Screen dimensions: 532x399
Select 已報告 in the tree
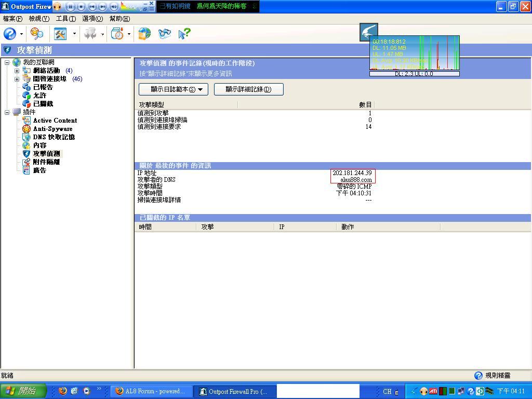click(43, 87)
